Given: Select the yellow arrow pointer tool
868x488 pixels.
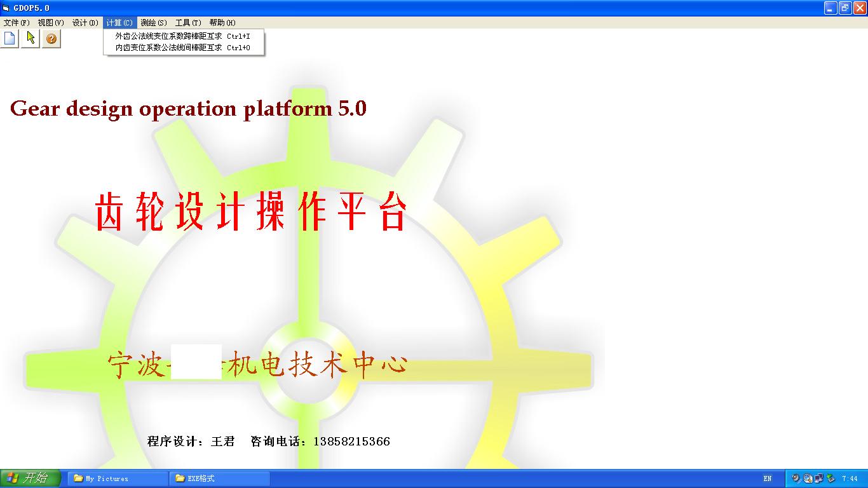Looking at the screenshot, I should pyautogui.click(x=31, y=38).
